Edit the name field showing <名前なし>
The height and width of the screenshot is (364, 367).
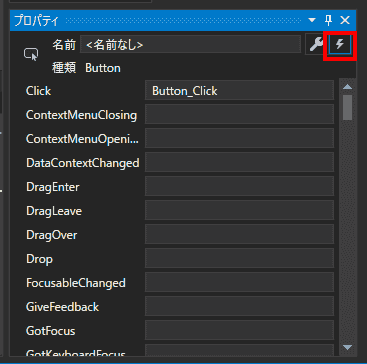coord(190,44)
